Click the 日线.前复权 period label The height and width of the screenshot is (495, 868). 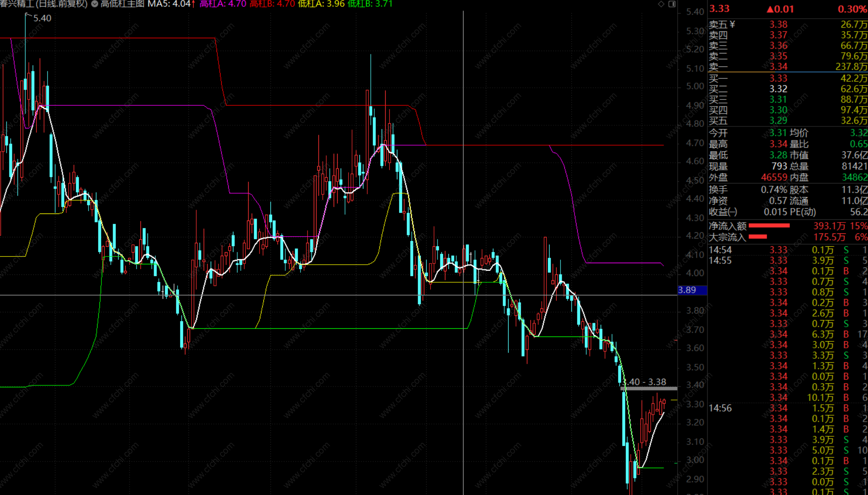click(62, 4)
